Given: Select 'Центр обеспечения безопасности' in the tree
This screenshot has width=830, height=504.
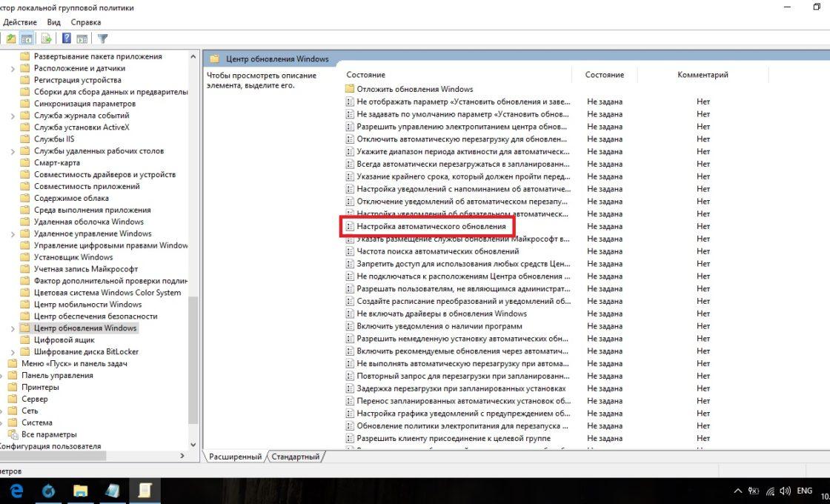Looking at the screenshot, I should tap(96, 316).
